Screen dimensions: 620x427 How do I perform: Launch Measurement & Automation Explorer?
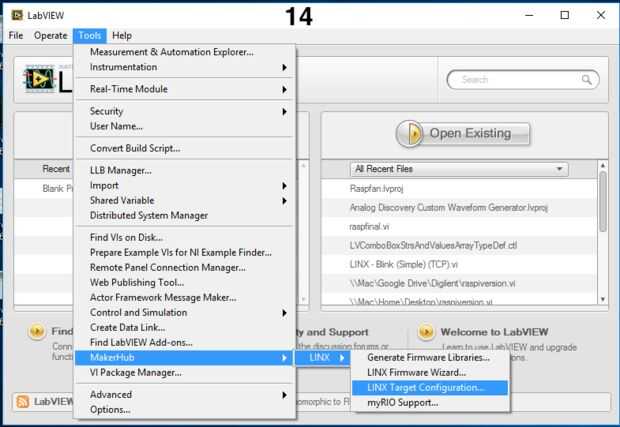(x=185, y=52)
